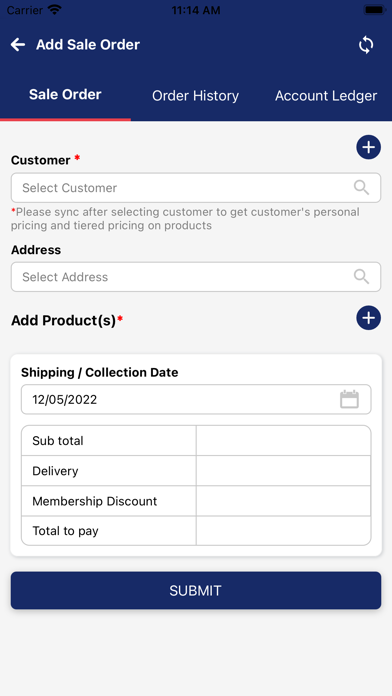This screenshot has width=392, height=696.
Task: Tap the sync refresh icon
Action: 366,45
